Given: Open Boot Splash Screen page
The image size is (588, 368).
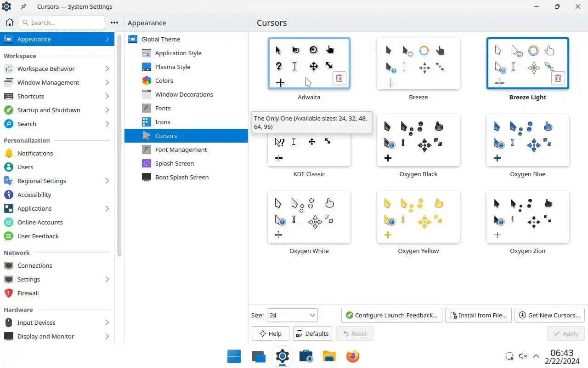Looking at the screenshot, I should [x=186, y=177].
